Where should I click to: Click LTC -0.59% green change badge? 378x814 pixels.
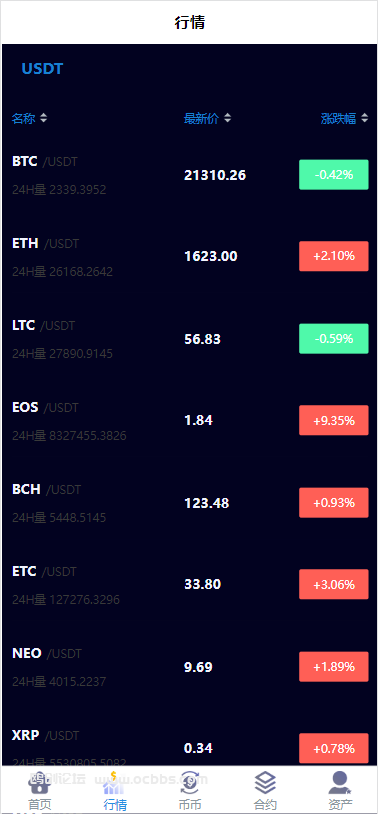tap(334, 338)
